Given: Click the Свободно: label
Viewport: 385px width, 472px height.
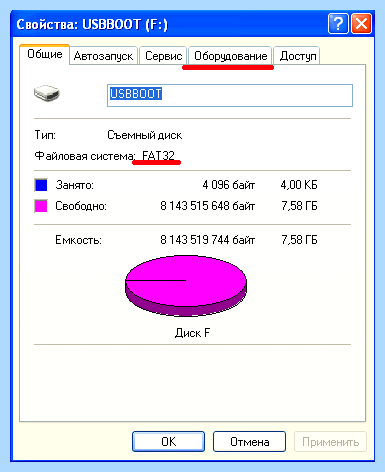Looking at the screenshot, I should tap(81, 206).
